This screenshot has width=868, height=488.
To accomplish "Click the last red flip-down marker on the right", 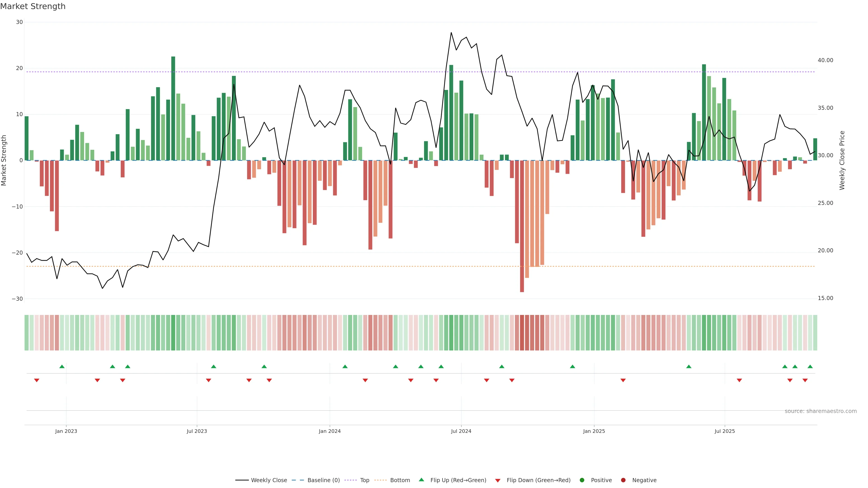I will coord(805,380).
